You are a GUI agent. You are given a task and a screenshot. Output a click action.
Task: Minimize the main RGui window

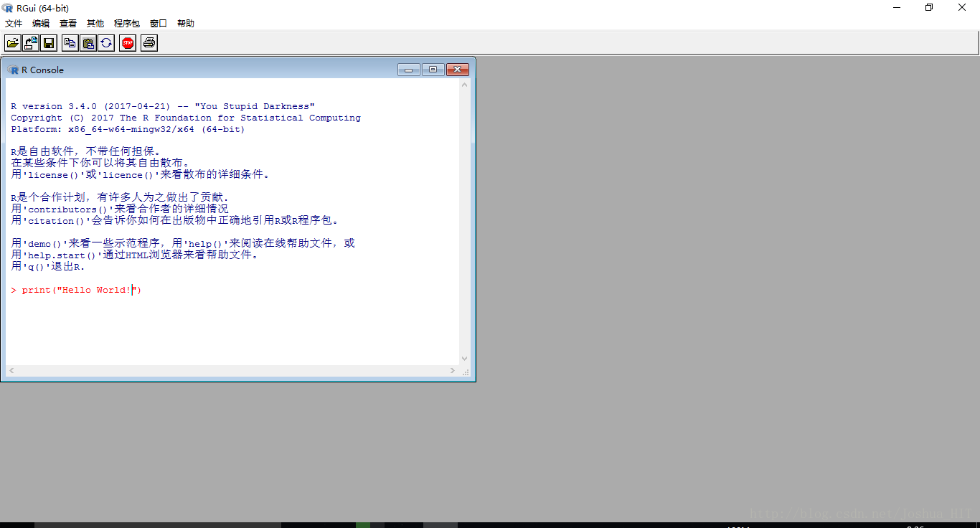[x=897, y=8]
